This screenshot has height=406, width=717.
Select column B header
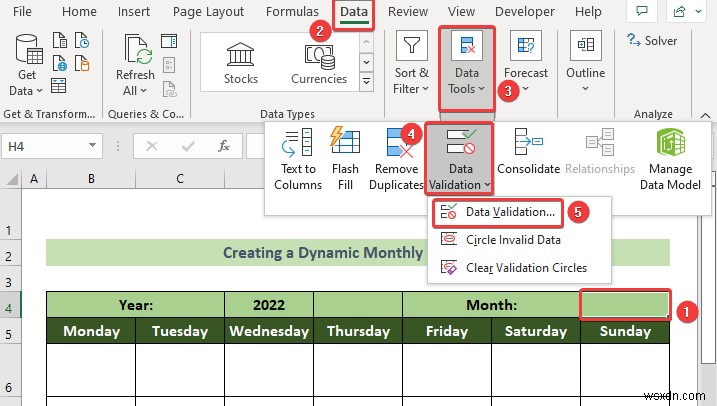(91, 179)
